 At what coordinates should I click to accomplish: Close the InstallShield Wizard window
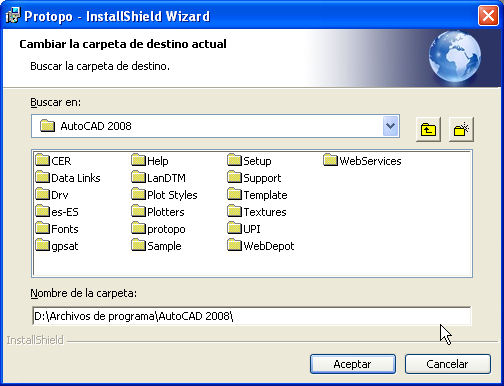[488, 15]
